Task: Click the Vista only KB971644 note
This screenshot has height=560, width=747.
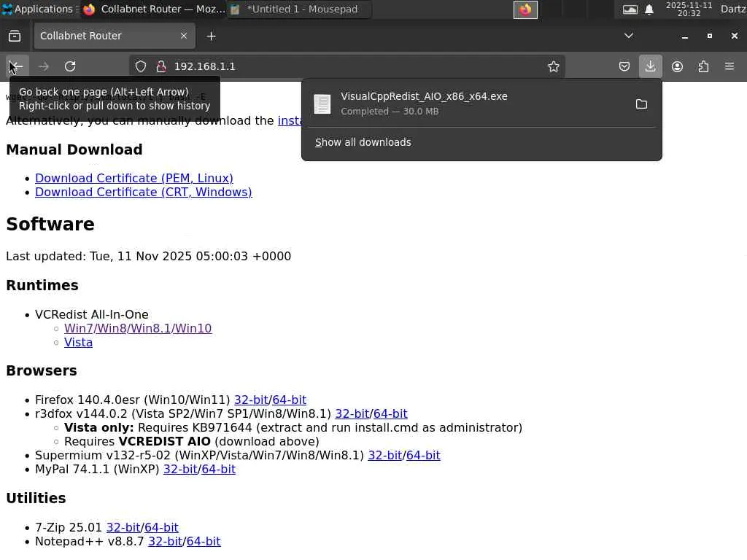Action: [293, 427]
